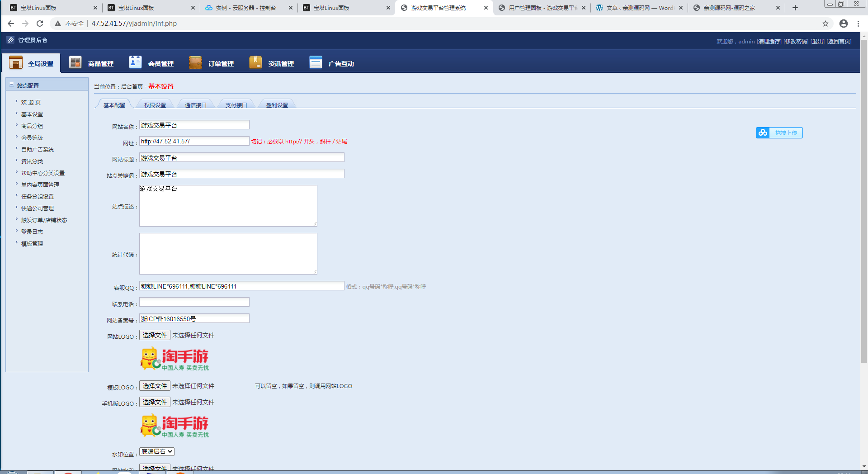Collapse the 站点配置 sidebar section

pos(12,85)
